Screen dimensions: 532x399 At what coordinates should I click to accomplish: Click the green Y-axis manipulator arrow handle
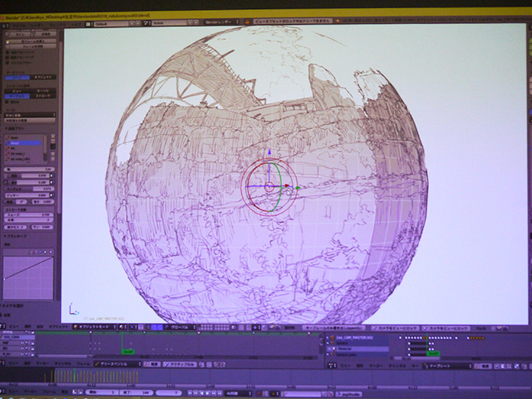coord(297,189)
